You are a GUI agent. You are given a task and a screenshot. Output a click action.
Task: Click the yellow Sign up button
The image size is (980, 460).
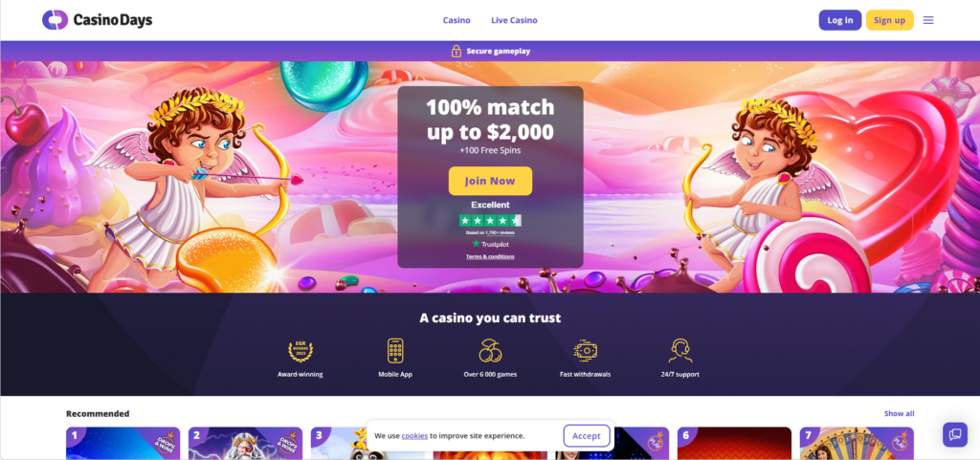coord(889,20)
